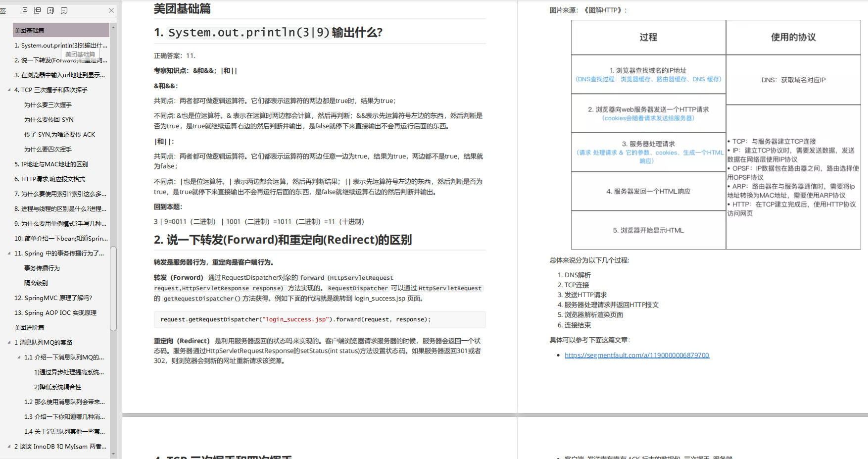The width and height of the screenshot is (868, 459).
Task: Jump to bookmark '事务传播行为'
Action: [x=42, y=268]
